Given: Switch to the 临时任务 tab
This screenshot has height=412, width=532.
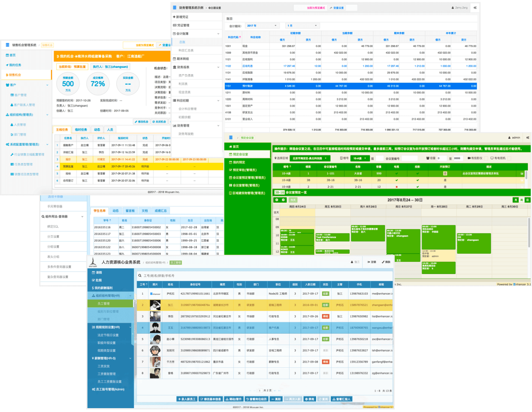Looking at the screenshot, I should click(x=81, y=130).
